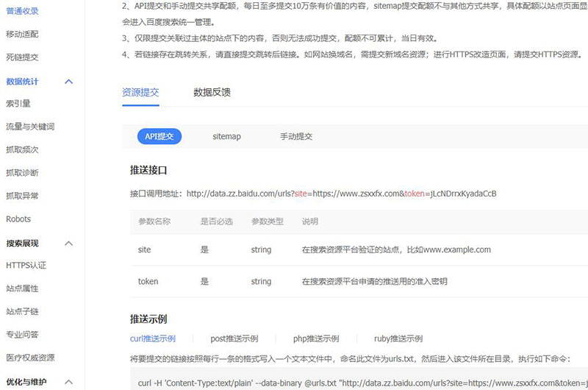The height and width of the screenshot is (390, 588).
Task: Click the 是否必选 column header
Action: [x=216, y=221]
